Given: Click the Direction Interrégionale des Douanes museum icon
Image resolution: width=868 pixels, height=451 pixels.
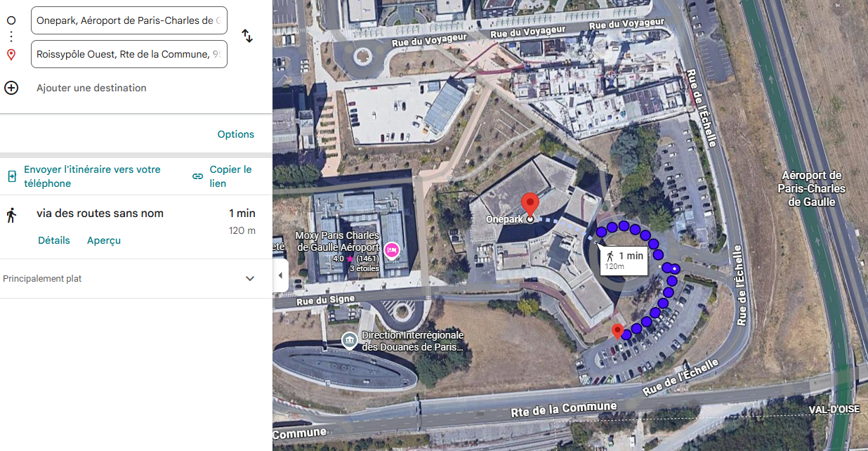Looking at the screenshot, I should point(349,341).
